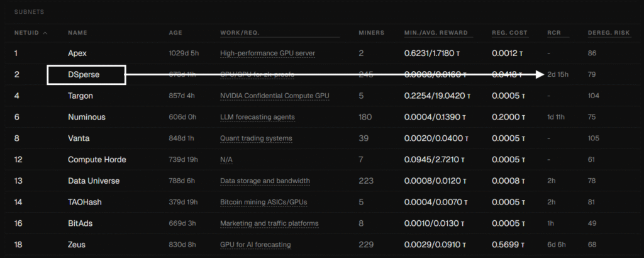Click 'Data storage and bandwidth' link
The width and height of the screenshot is (644, 258).
click(x=265, y=181)
